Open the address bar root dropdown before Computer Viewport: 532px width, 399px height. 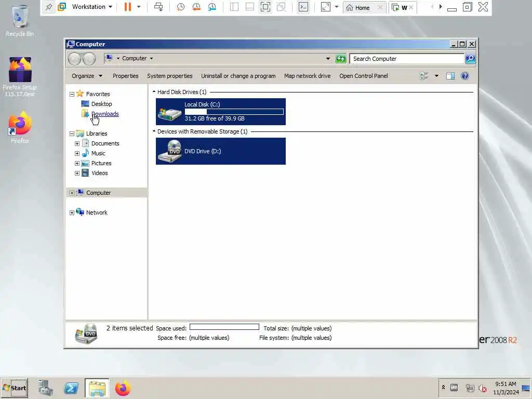coord(118,58)
